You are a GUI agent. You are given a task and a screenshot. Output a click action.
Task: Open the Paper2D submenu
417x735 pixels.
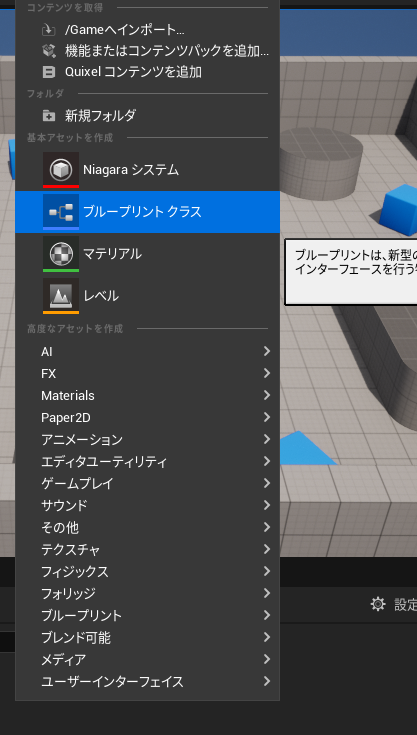click(x=147, y=418)
